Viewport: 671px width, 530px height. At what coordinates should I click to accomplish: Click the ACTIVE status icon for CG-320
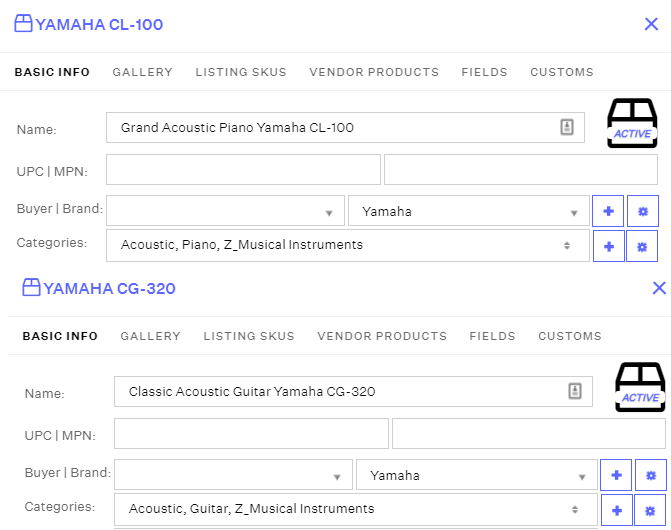pos(639,388)
